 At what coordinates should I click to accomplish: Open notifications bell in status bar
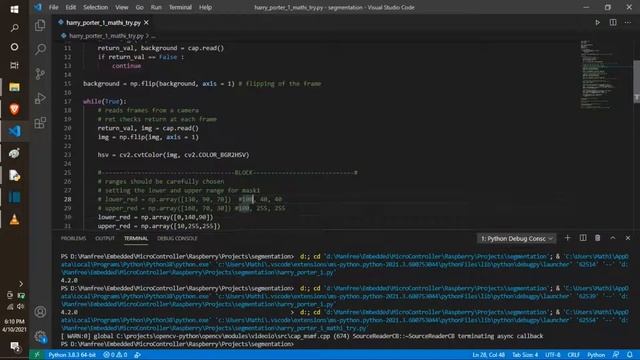pyautogui.click(x=630, y=355)
